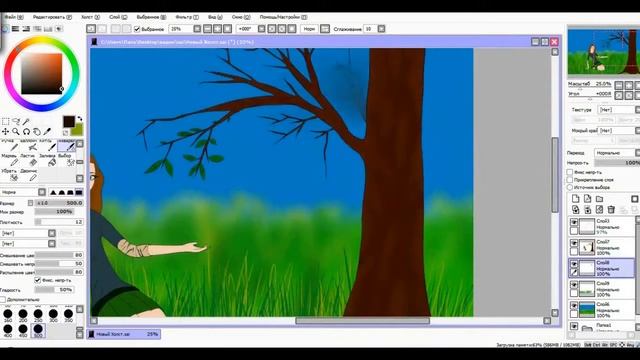The image size is (640, 360).
Task: Create a new normal layer
Action: (x=576, y=199)
